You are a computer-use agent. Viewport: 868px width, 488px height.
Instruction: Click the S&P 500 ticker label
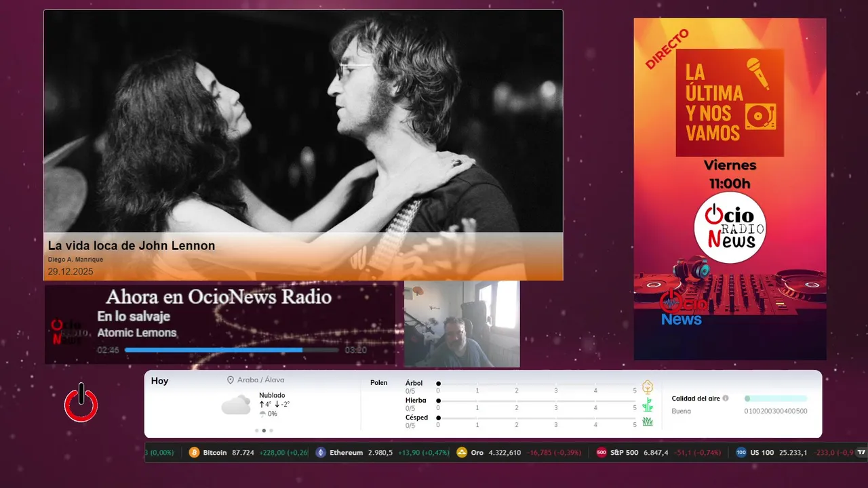pos(624,453)
